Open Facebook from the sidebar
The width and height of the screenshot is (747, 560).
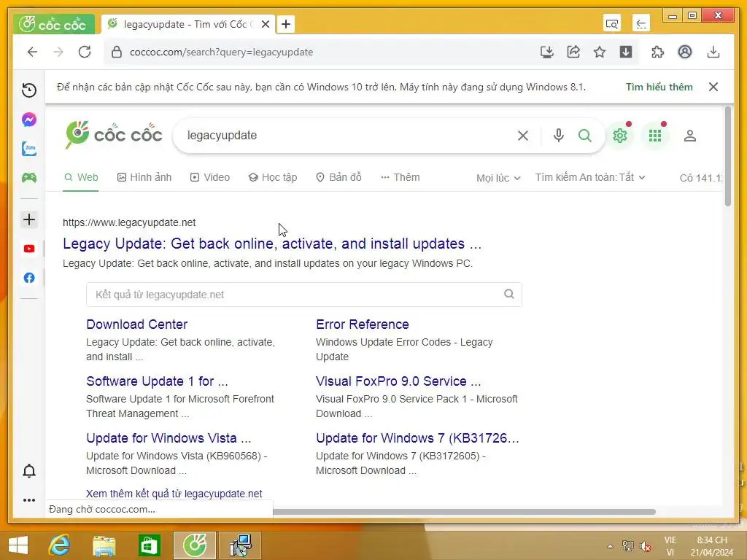click(x=29, y=278)
